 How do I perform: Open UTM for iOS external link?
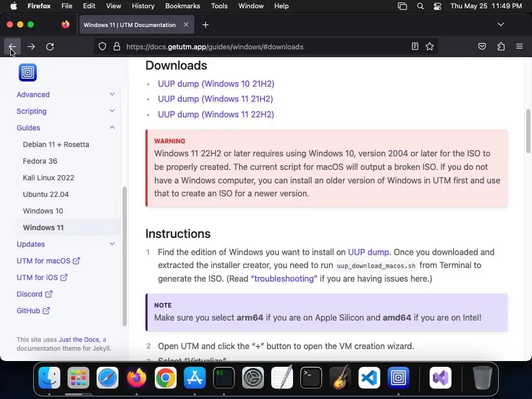tap(42, 277)
